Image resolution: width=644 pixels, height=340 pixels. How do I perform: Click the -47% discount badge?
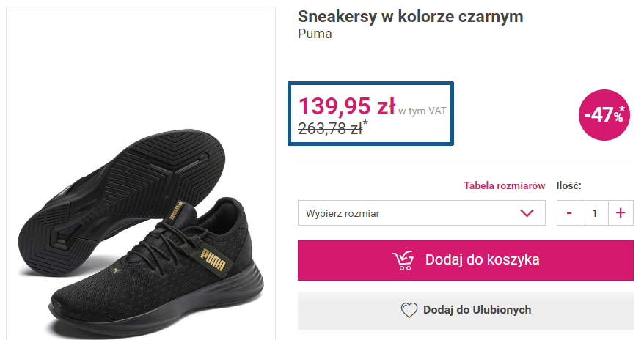pos(604,114)
